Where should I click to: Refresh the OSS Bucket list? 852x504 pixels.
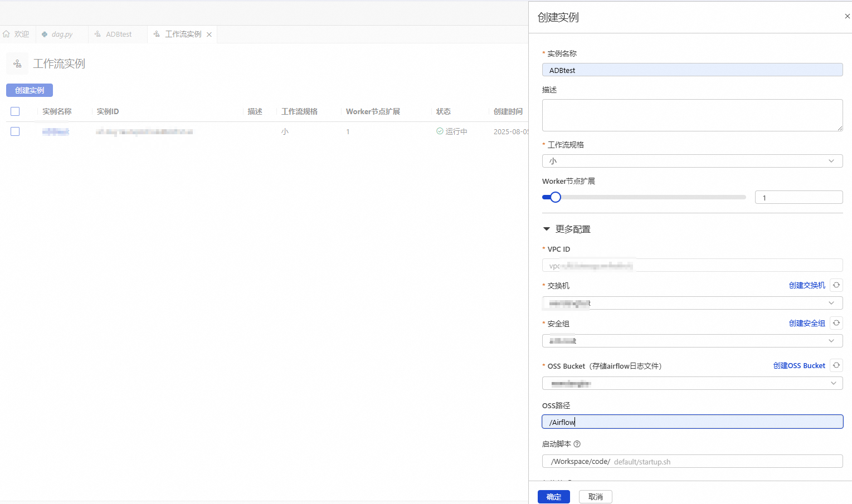click(836, 365)
